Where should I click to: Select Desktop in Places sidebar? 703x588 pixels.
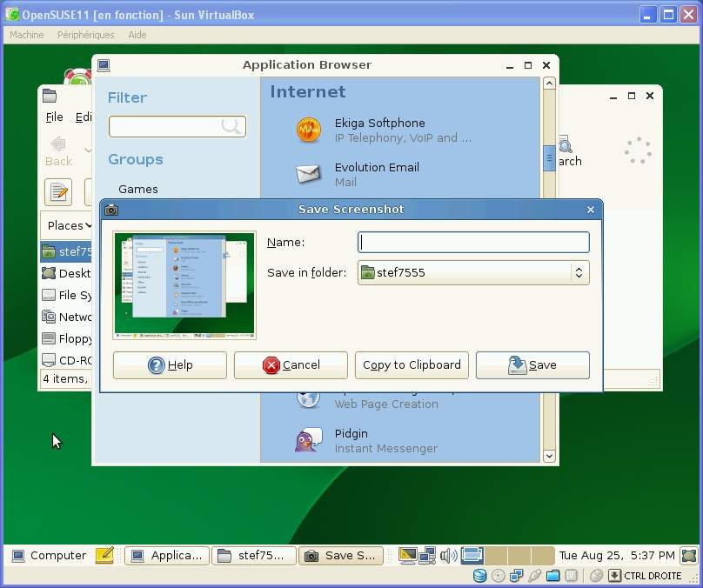tap(66, 273)
